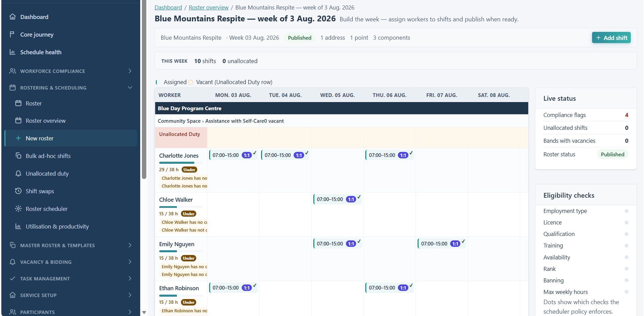
Task: Open Charlotte Jones Monday 07:00–15:00 shift
Action: [x=233, y=155]
